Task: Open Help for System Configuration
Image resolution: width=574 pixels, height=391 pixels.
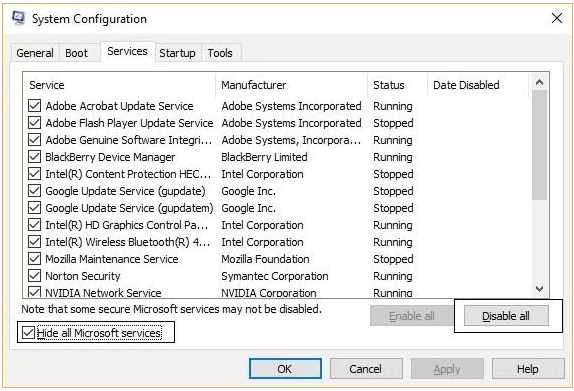Action: (x=528, y=369)
